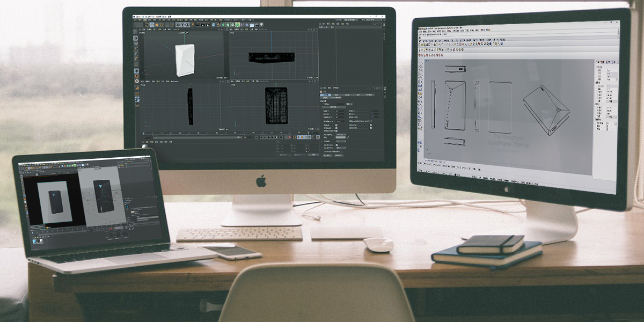Toggle top-left checkbox in iMac Attribute Manager
644x322 pixels.
(336, 125)
